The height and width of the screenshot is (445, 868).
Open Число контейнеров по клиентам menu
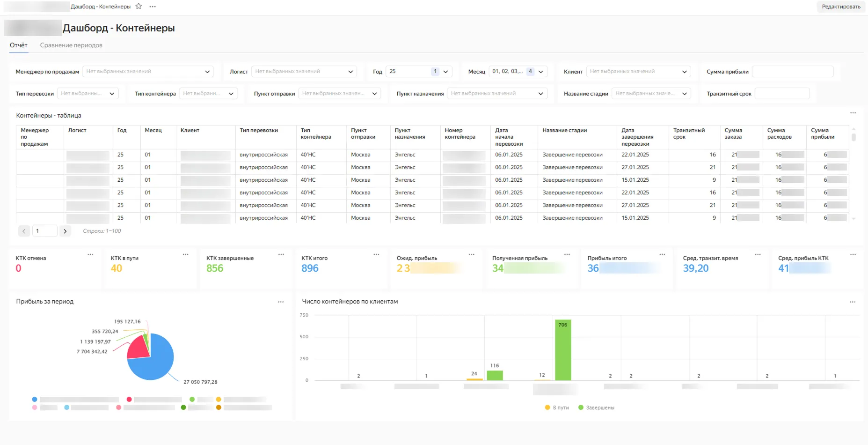click(853, 302)
